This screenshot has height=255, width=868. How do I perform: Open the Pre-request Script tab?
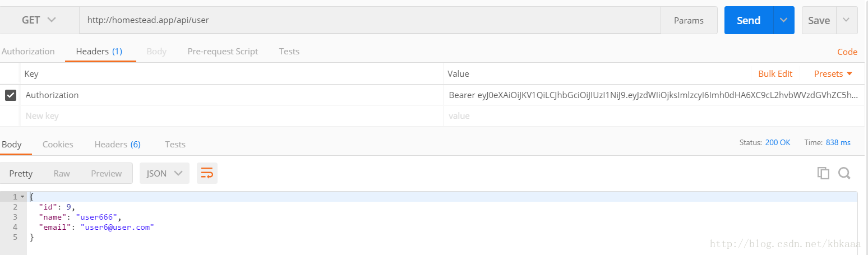(223, 51)
